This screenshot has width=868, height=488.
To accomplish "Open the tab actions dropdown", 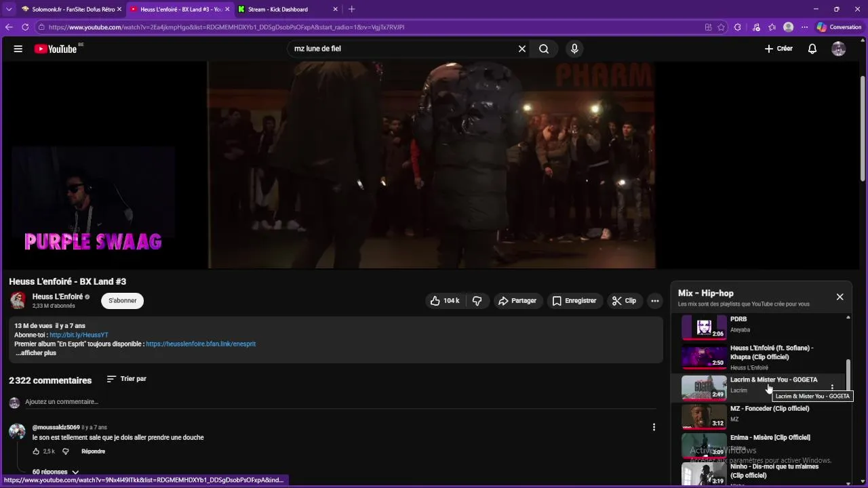I will [x=8, y=9].
